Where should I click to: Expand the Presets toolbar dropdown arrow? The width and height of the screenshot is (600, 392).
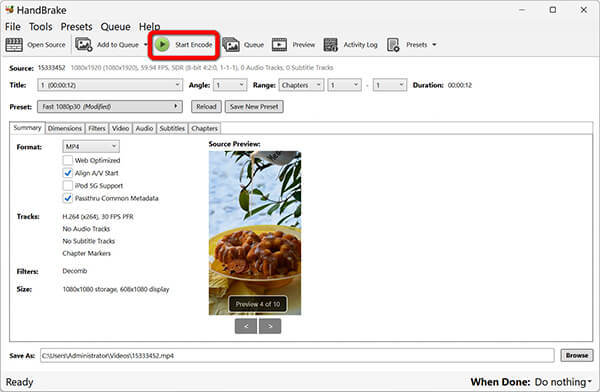click(x=434, y=45)
